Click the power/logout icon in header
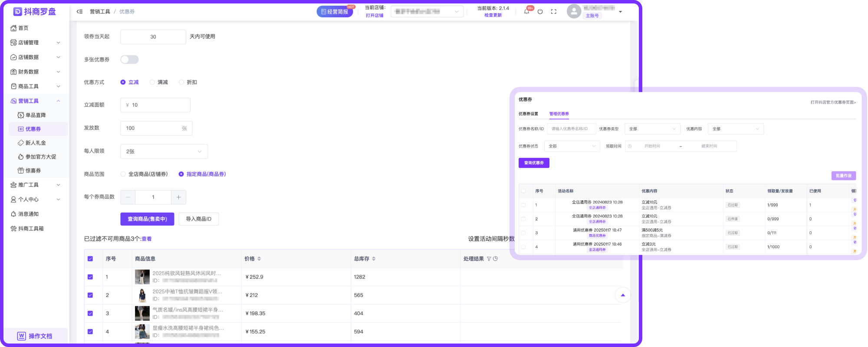 pos(540,12)
